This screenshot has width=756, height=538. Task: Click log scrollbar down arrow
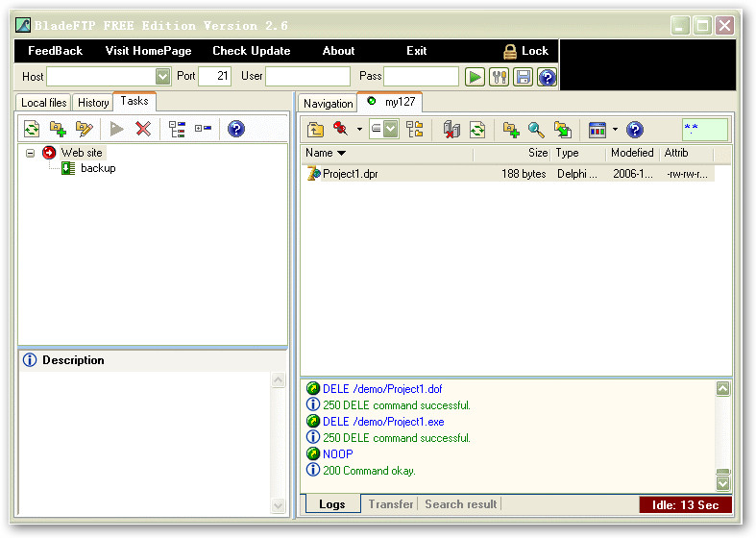pyautogui.click(x=722, y=483)
